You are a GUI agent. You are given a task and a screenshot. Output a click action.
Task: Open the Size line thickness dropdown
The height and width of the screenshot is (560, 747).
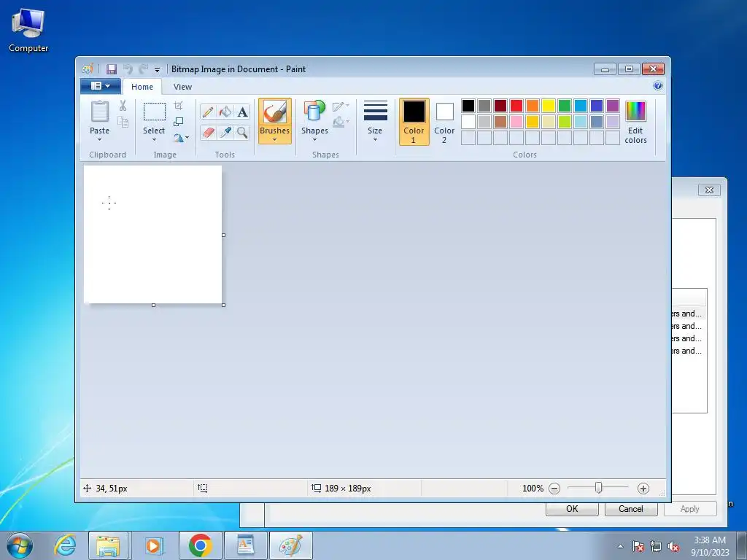point(375,121)
